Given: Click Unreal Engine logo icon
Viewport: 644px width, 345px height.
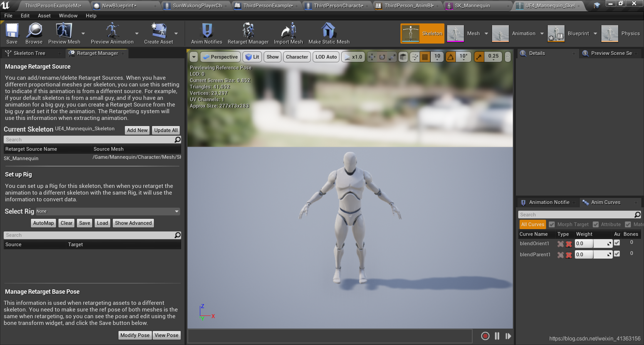Looking at the screenshot, I should pyautogui.click(x=6, y=5).
